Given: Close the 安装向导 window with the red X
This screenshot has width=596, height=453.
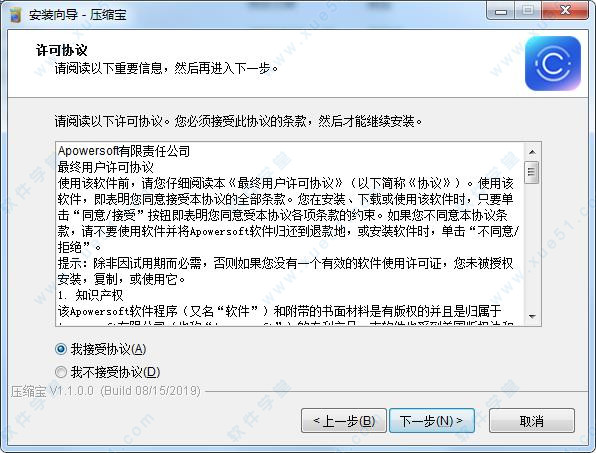Looking at the screenshot, I should pyautogui.click(x=565, y=11).
